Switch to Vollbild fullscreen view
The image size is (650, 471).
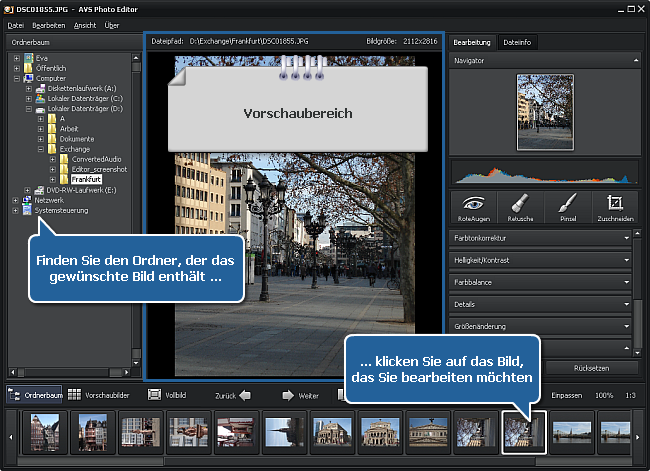(x=166, y=395)
